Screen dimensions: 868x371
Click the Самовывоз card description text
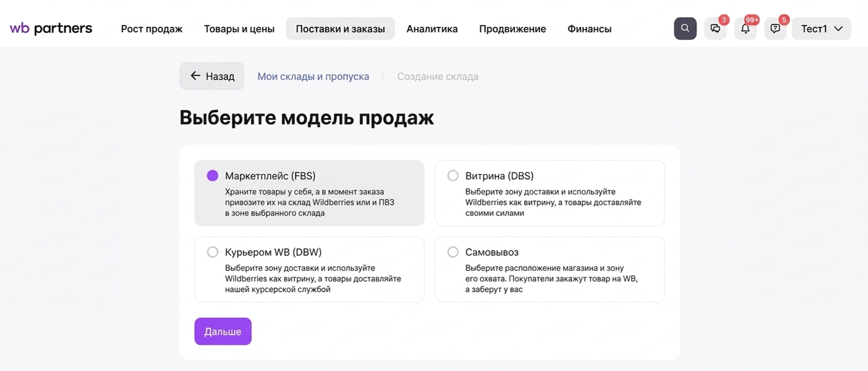pos(552,279)
